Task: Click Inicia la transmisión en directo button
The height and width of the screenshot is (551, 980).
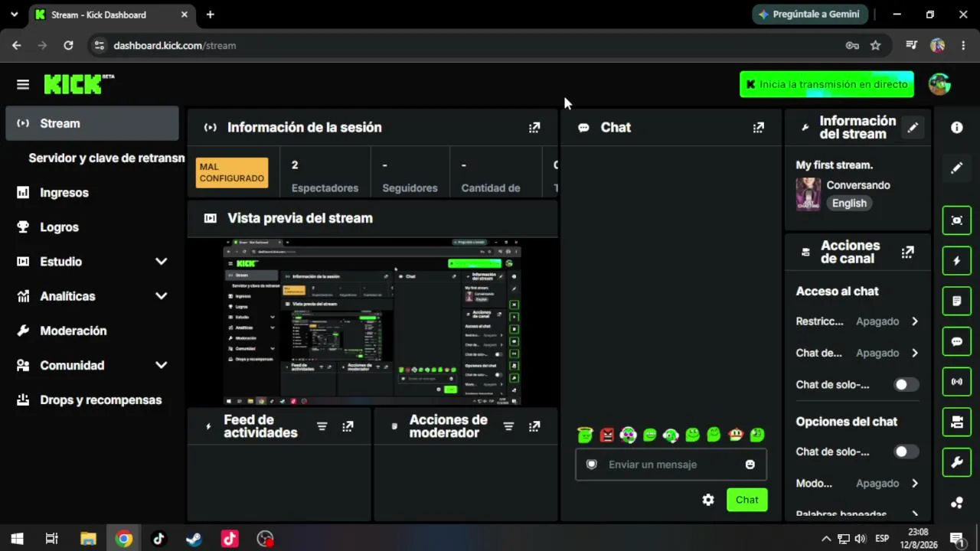Action: [x=827, y=84]
